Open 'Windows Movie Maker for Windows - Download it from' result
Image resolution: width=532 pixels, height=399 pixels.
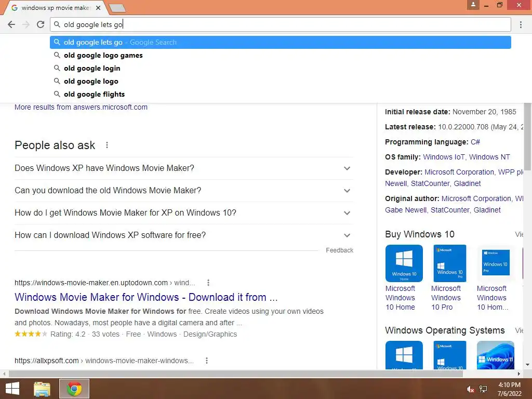tap(146, 297)
